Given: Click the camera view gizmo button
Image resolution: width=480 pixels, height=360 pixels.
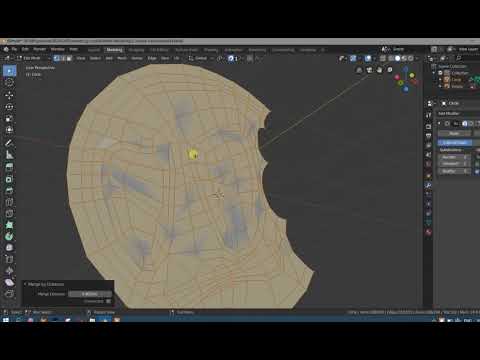Looking at the screenshot, I should [369, 70].
